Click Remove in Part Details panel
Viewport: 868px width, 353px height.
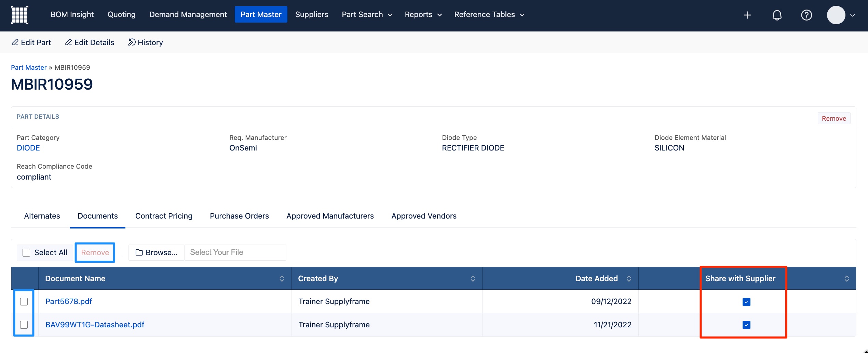[834, 118]
